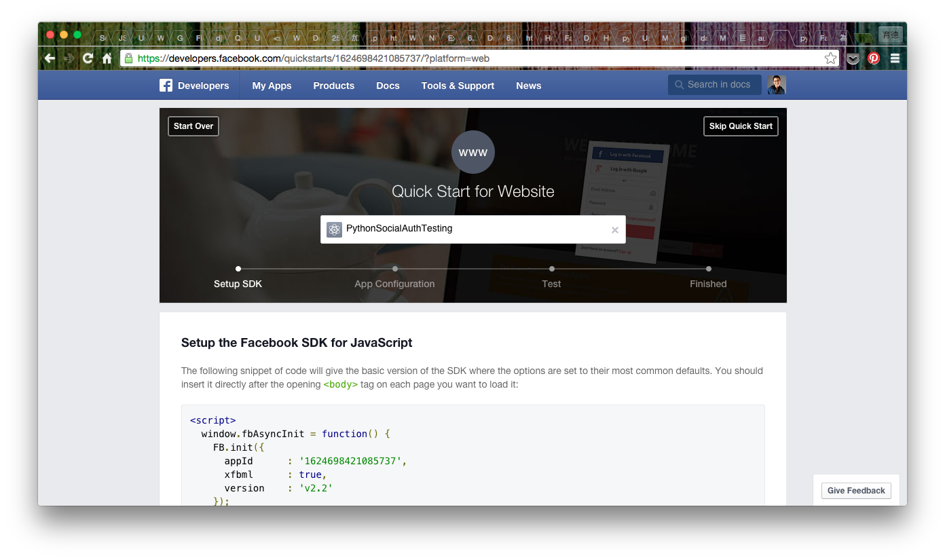Open the Tools & Support menu

(458, 86)
